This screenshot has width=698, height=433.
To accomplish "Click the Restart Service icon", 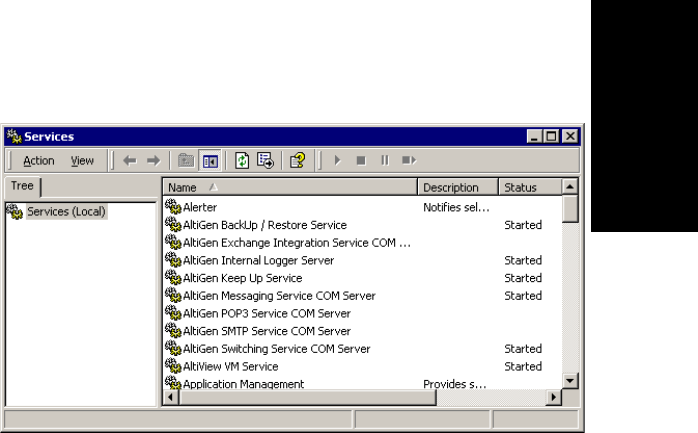I will [x=409, y=160].
